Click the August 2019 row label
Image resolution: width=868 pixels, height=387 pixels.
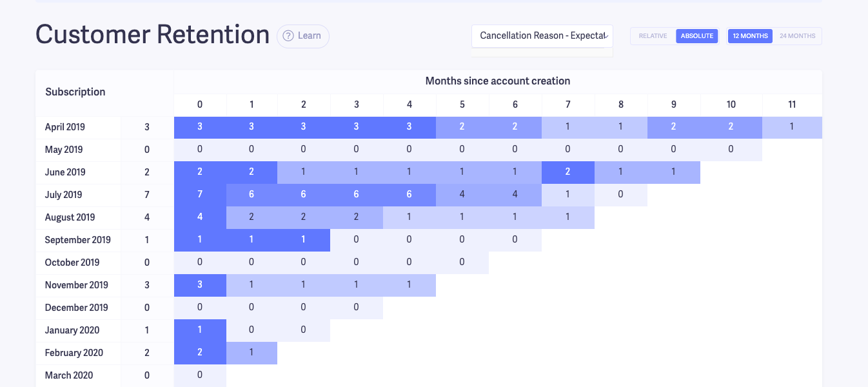click(x=70, y=217)
